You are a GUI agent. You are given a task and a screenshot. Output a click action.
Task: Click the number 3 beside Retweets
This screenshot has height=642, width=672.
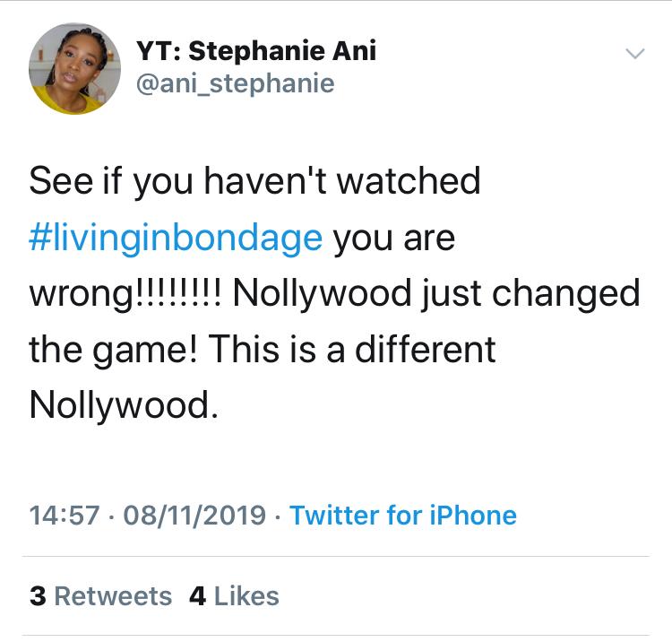(x=37, y=595)
